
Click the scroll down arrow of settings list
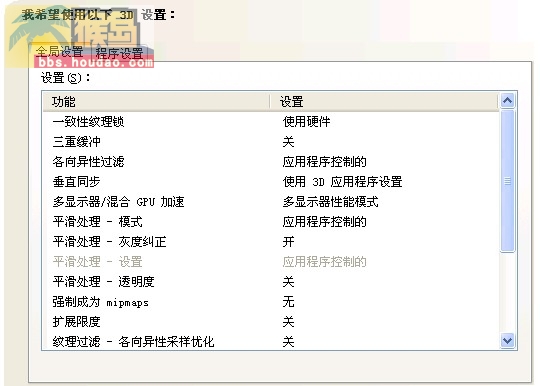coord(508,341)
